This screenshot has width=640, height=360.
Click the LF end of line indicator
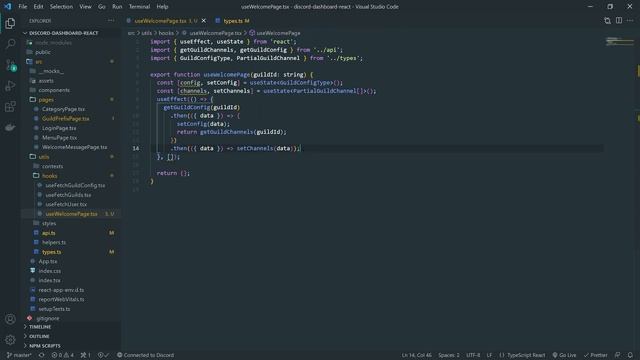coord(489,355)
